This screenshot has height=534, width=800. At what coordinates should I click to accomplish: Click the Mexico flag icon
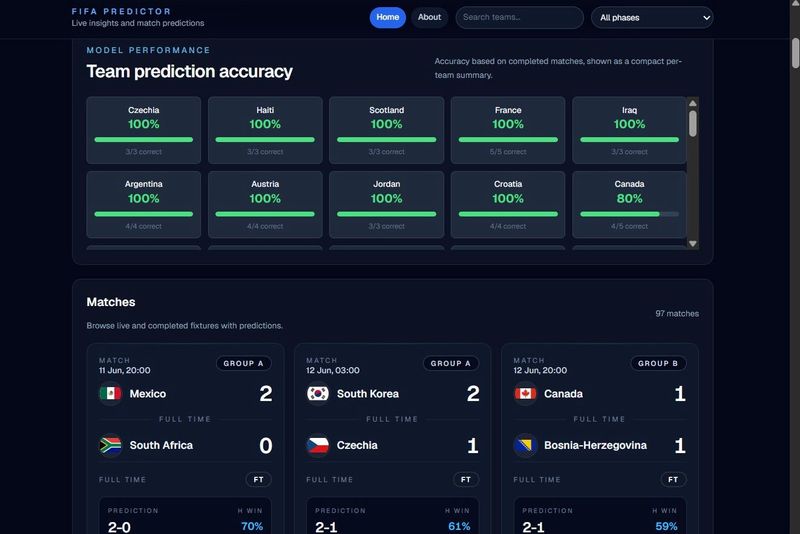click(110, 393)
